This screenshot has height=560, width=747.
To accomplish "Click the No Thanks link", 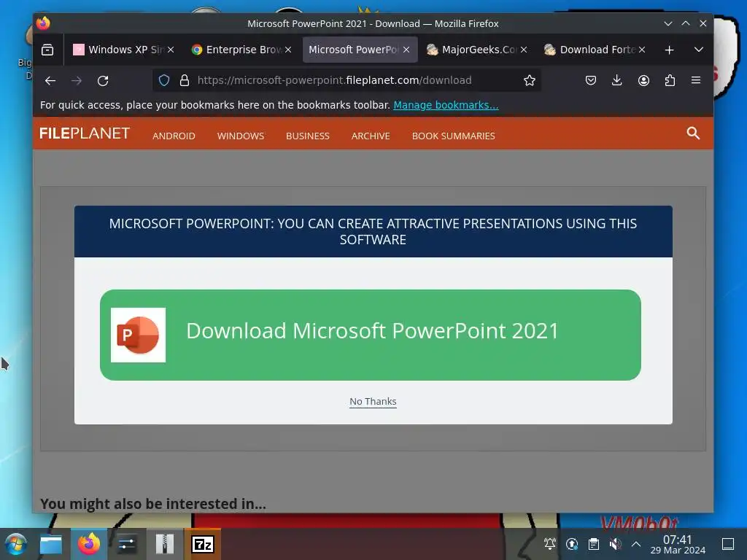I will coord(373,402).
